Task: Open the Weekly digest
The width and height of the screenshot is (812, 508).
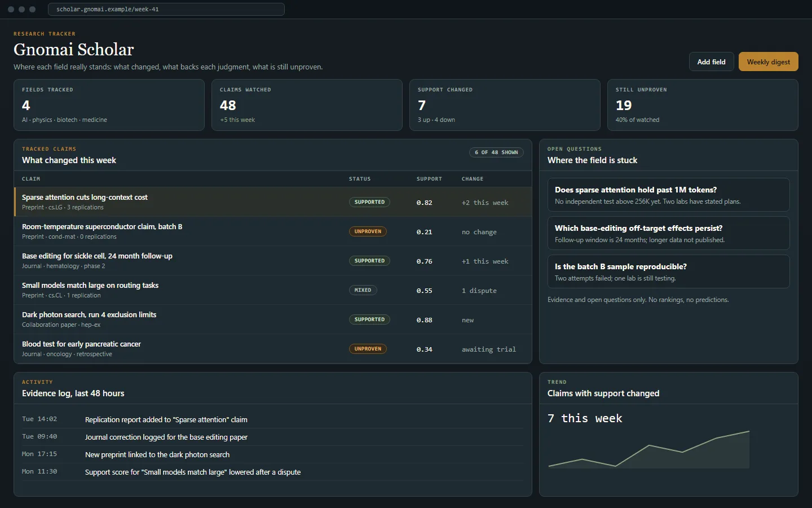Action: click(768, 62)
